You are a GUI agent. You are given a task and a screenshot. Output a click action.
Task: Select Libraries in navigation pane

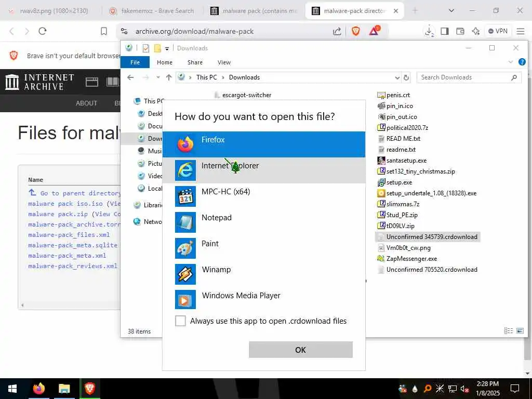[148, 205]
